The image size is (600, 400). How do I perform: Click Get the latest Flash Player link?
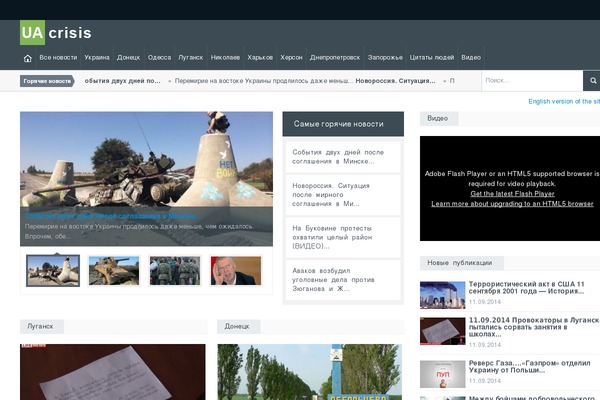[x=512, y=194]
